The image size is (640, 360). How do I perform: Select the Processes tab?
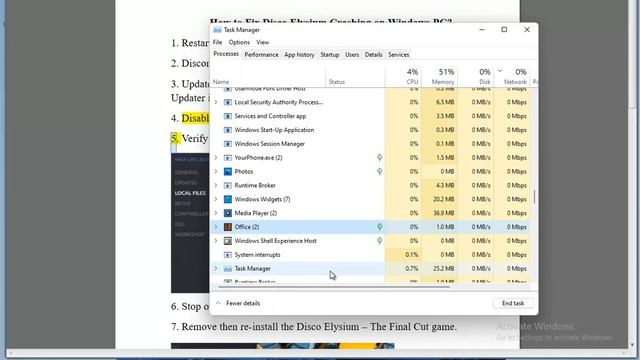point(226,54)
